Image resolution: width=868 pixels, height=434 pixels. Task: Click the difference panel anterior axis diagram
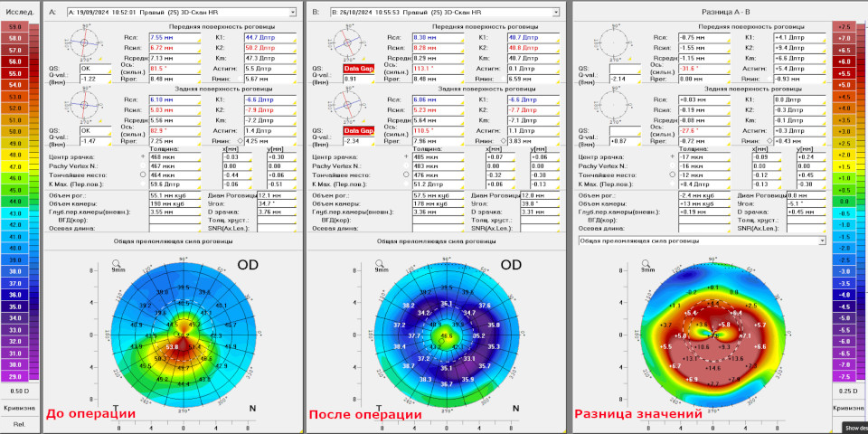611,42
